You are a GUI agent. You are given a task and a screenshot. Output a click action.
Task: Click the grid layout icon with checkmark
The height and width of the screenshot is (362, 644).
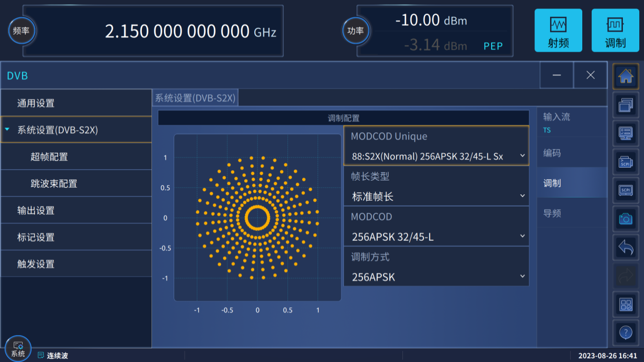click(x=626, y=305)
